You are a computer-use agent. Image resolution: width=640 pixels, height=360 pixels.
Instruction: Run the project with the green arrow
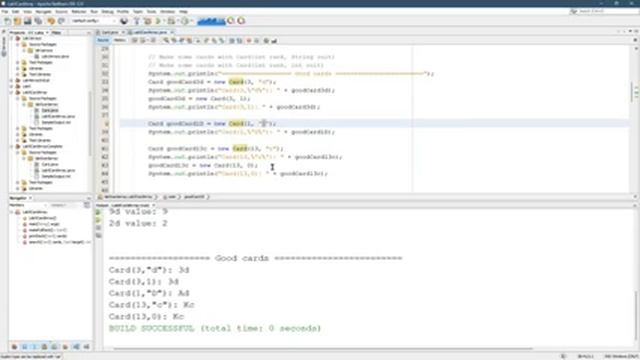[158, 21]
